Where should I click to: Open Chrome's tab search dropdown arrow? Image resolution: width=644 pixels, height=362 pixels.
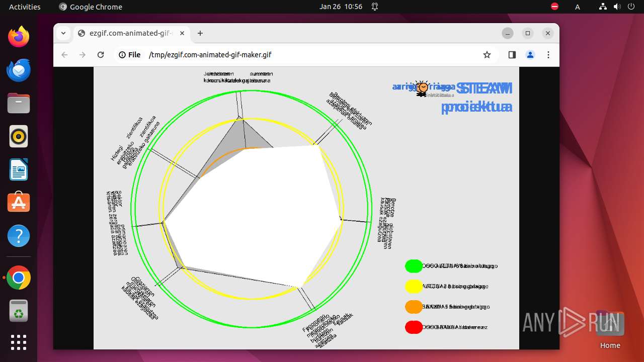[x=63, y=33]
